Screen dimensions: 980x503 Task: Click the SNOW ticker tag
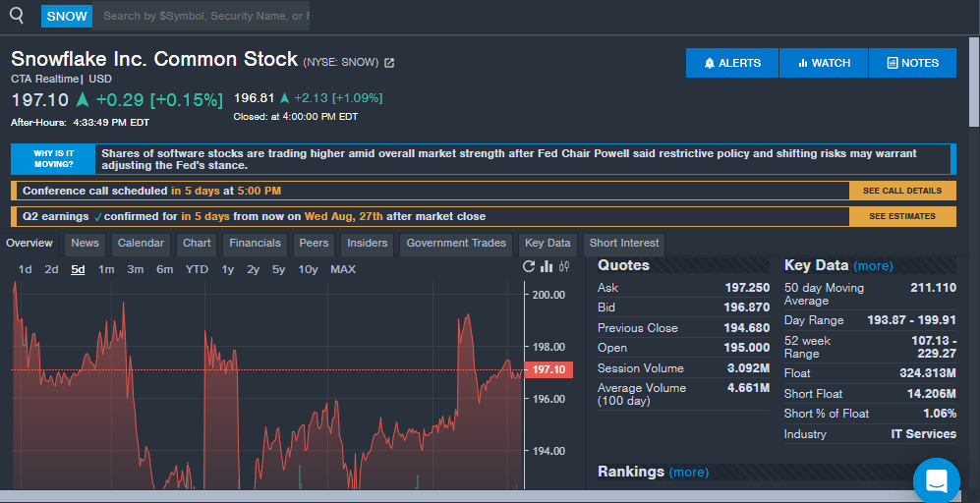pyautogui.click(x=67, y=17)
